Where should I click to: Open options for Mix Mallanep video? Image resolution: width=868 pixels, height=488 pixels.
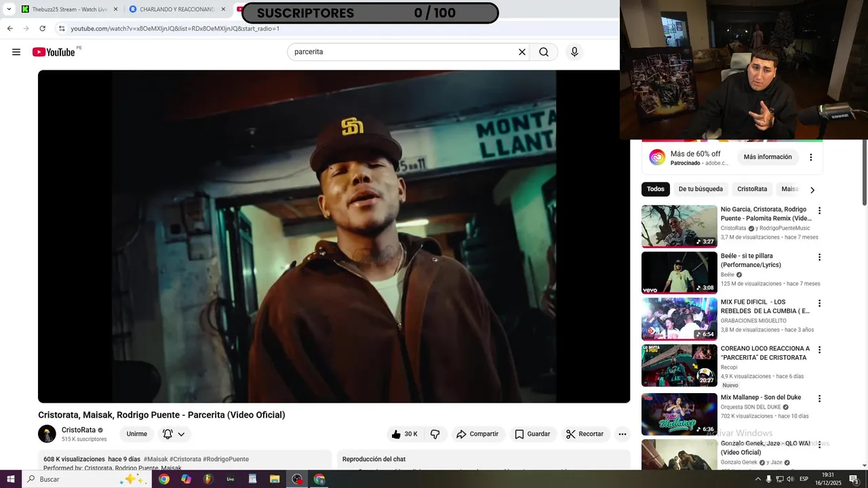[819, 399]
